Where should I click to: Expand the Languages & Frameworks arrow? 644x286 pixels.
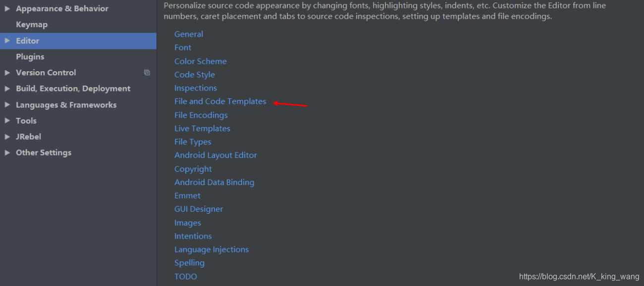tap(7, 105)
